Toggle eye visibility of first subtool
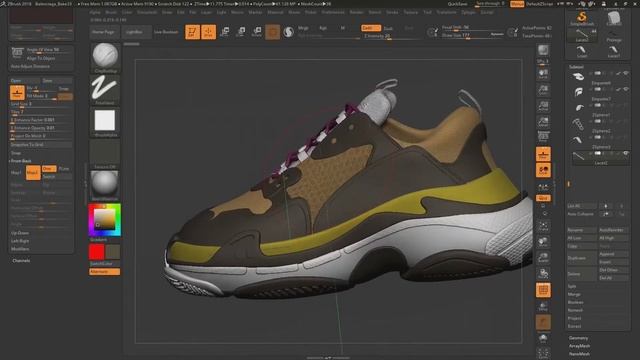Image resolution: width=640 pixels, height=360 pixels. [x=626, y=73]
